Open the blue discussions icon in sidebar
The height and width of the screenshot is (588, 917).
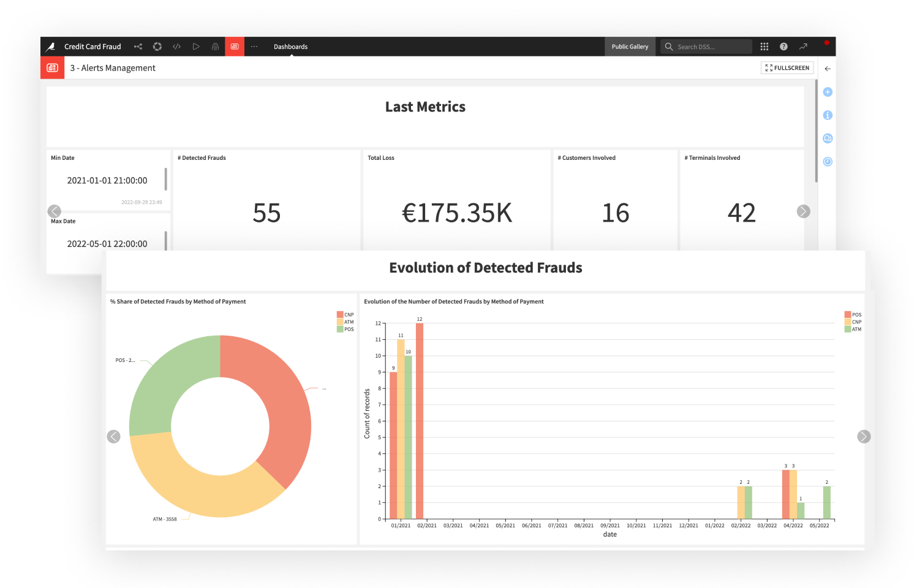click(x=828, y=138)
